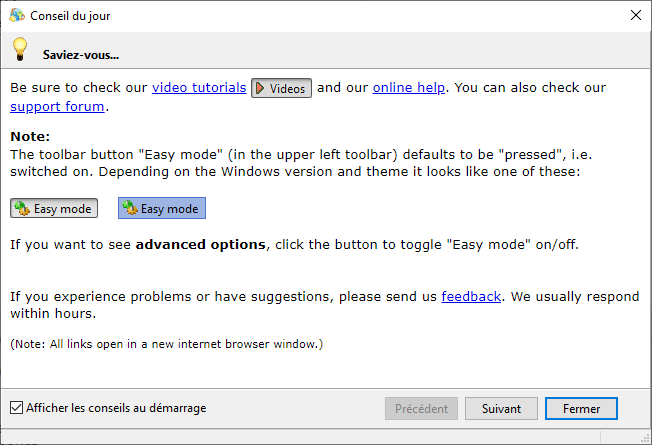
Task: Click the gray Easy mode button text
Action: 63,209
